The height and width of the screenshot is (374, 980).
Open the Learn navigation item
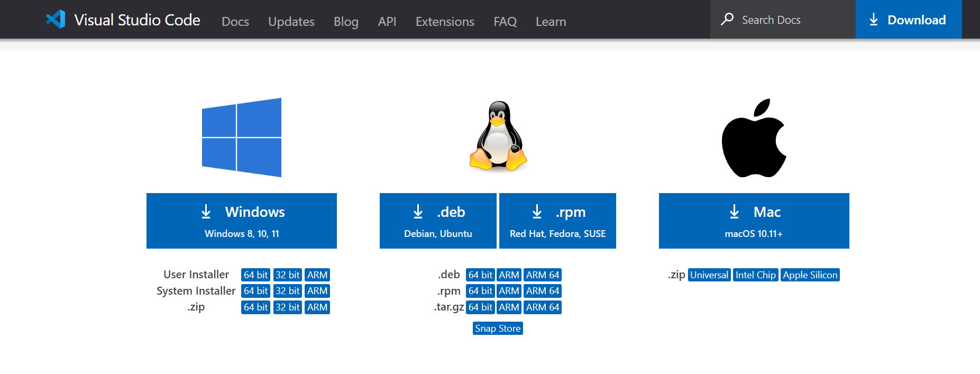(551, 22)
